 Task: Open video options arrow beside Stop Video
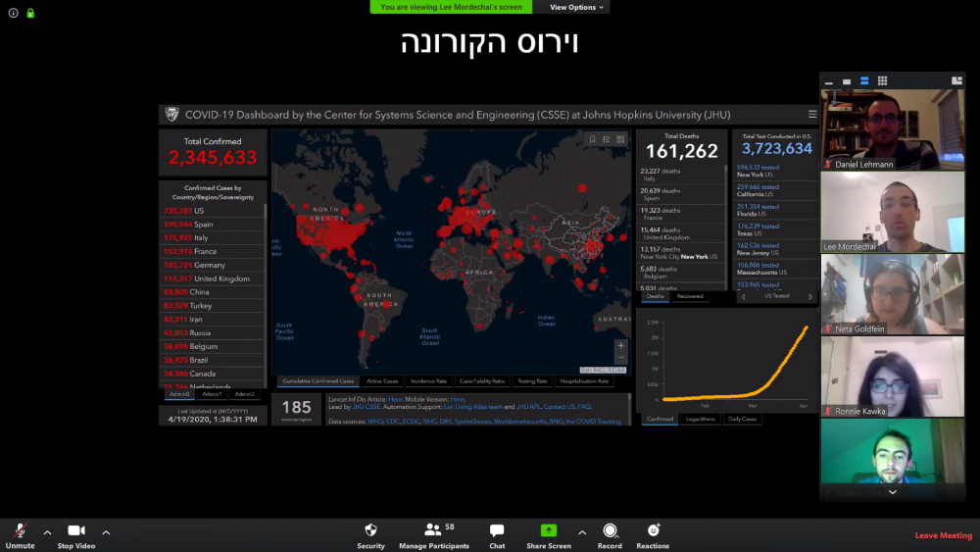[x=106, y=532]
